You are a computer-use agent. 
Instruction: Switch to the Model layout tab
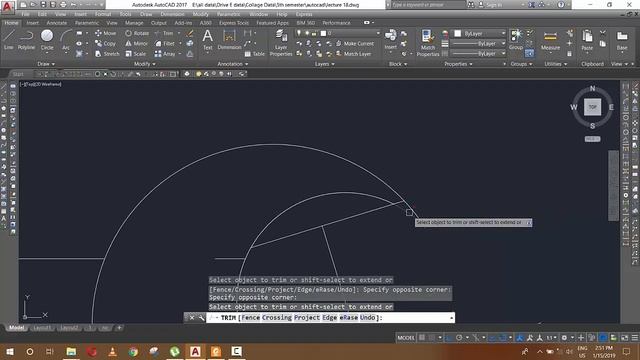16,328
